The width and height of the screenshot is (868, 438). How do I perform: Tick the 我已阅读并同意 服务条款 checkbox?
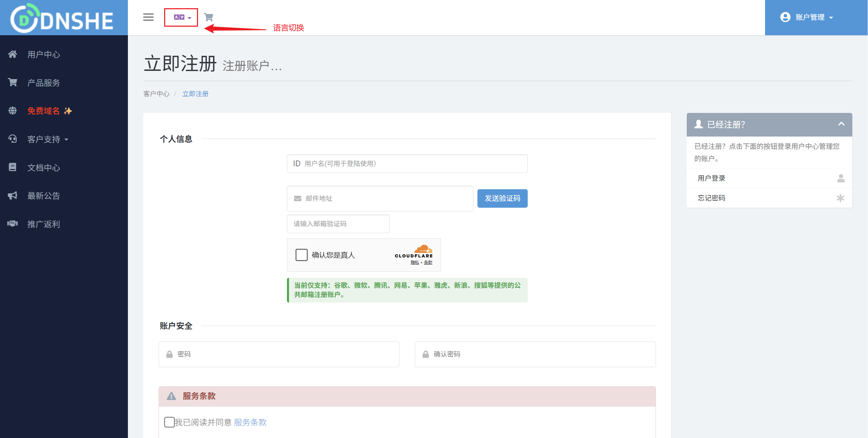click(x=169, y=422)
